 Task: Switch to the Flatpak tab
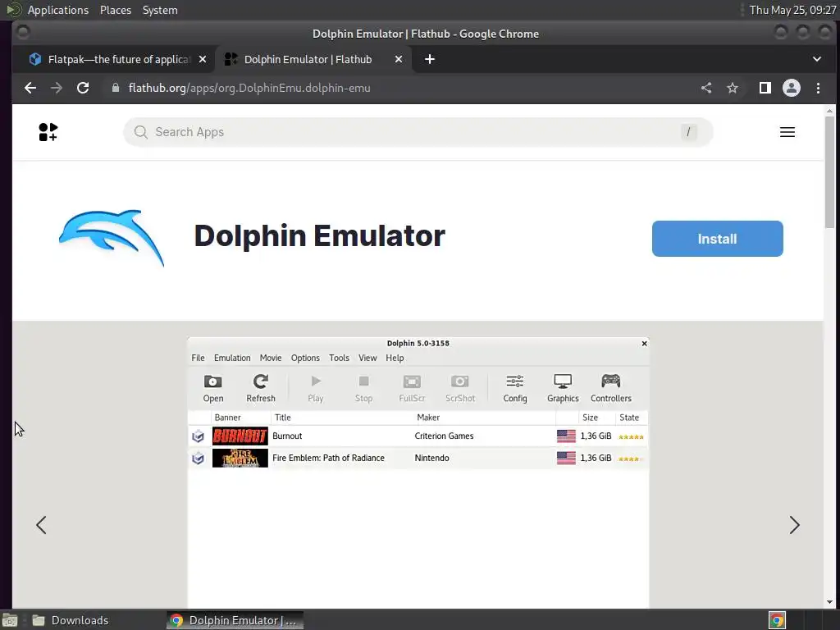point(112,59)
